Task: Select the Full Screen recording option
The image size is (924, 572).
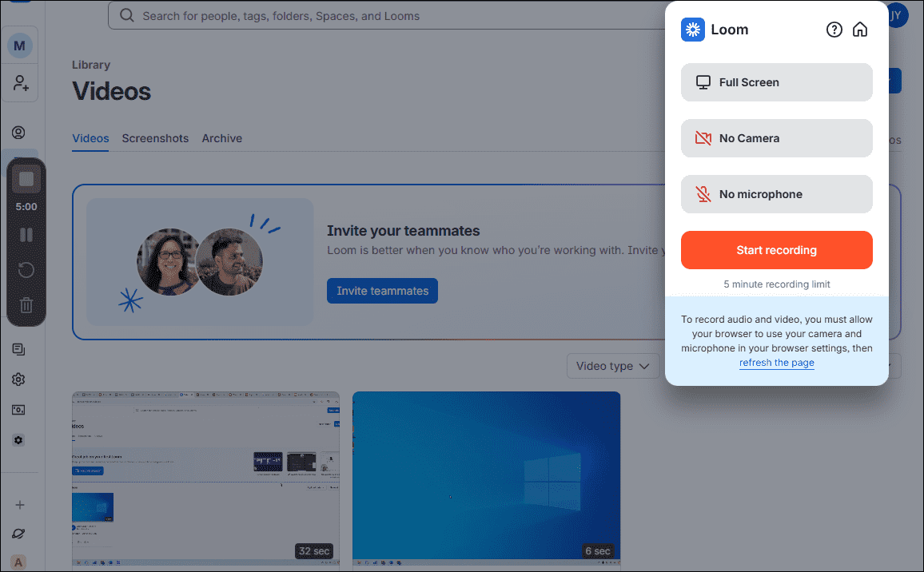Action: (x=776, y=82)
